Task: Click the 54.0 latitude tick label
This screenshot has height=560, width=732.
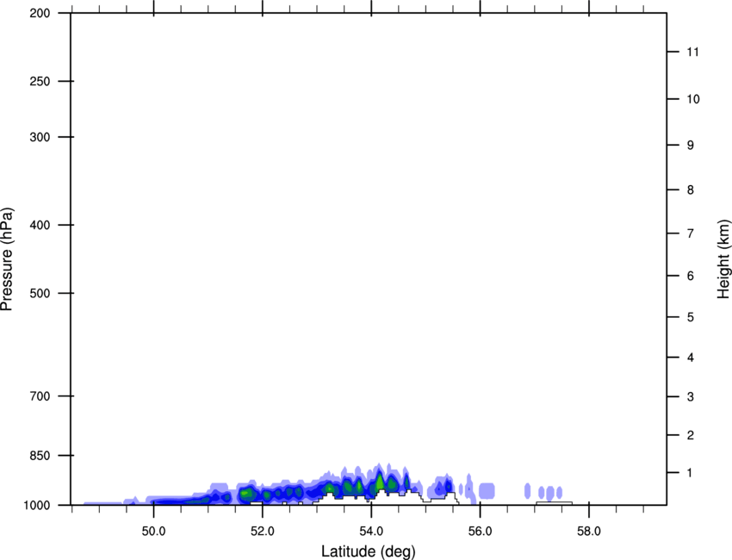Action: tap(371, 532)
